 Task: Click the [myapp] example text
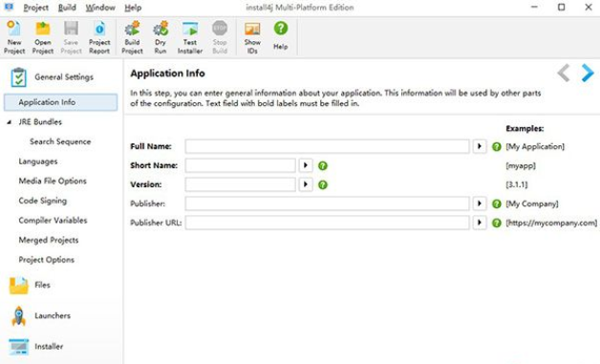[521, 165]
